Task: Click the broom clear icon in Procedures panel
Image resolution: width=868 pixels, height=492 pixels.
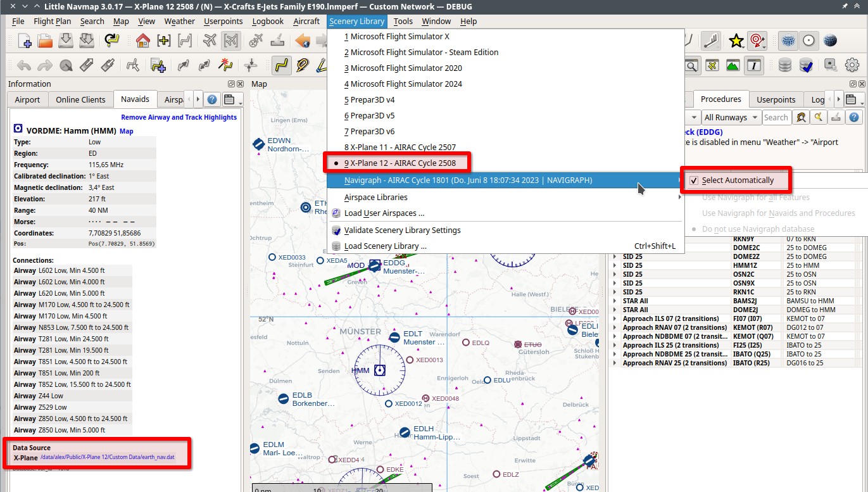Action: pos(836,117)
